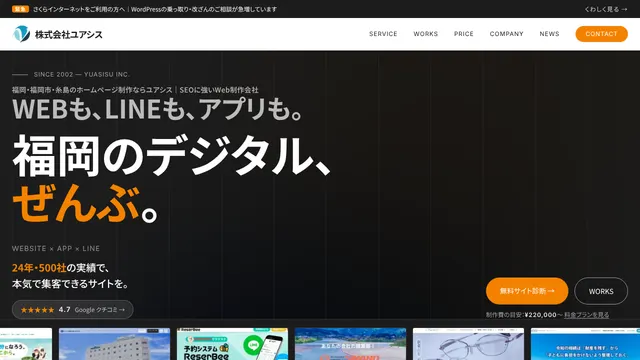Image resolution: width=640 pixels, height=360 pixels.
Task: Click the outlined WORKS button in hero
Action: tap(601, 291)
